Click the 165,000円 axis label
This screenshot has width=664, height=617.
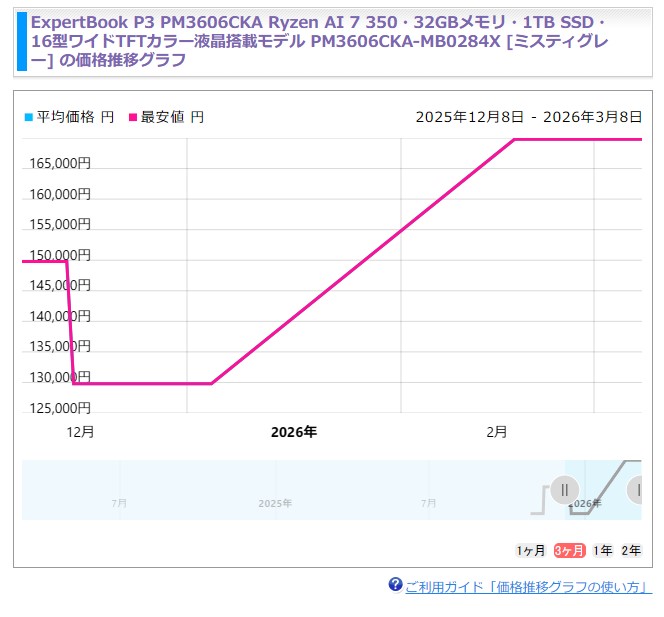pos(60,163)
